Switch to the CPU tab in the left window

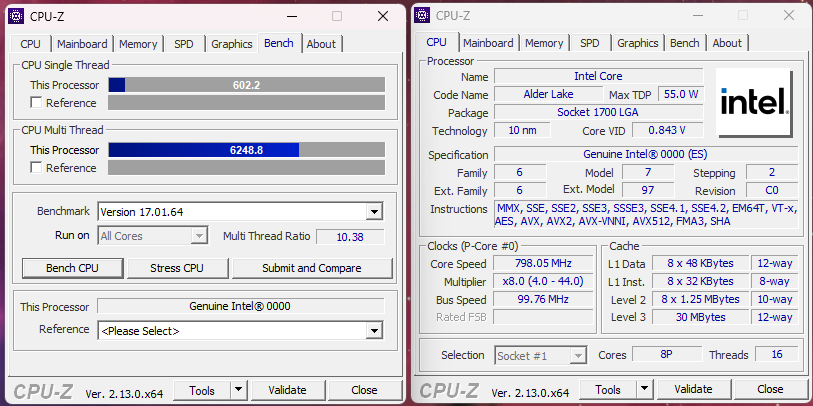click(x=30, y=44)
